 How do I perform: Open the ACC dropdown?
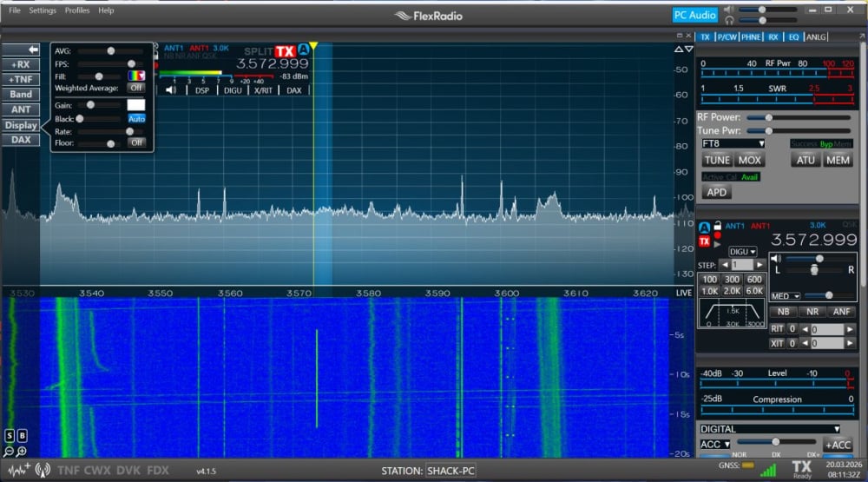pos(714,445)
